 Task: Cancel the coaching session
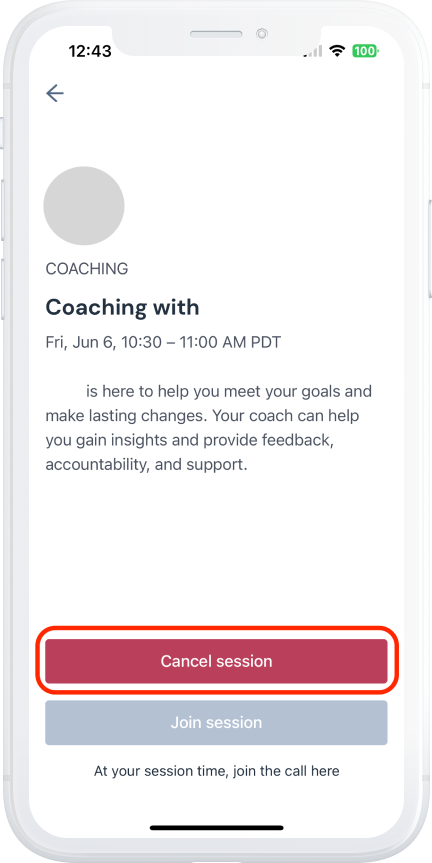coord(216,661)
